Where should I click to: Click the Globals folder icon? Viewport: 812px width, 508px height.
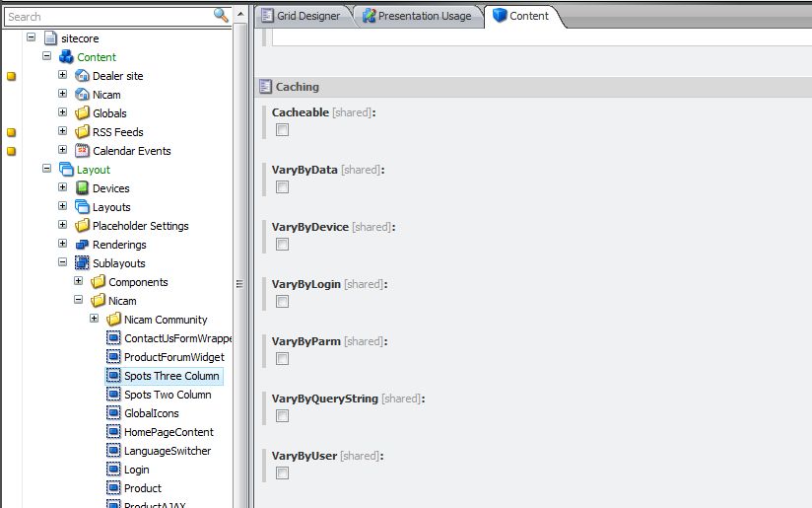[82, 113]
